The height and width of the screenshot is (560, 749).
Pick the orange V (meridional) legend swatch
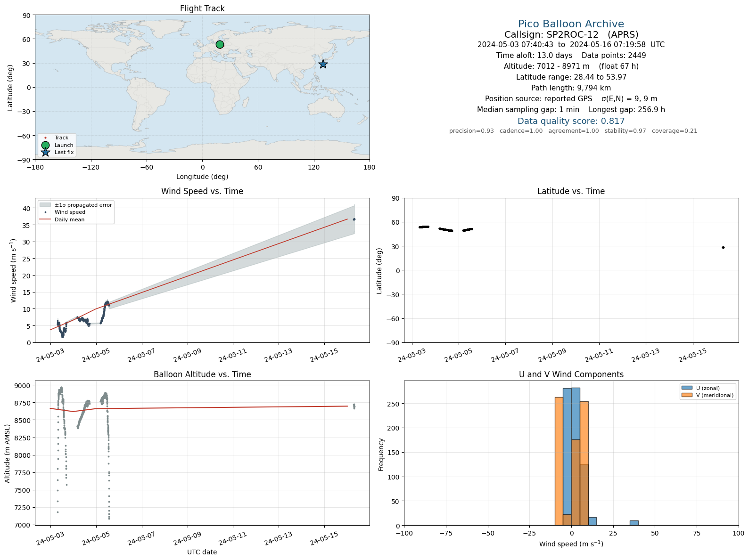pyautogui.click(x=687, y=395)
